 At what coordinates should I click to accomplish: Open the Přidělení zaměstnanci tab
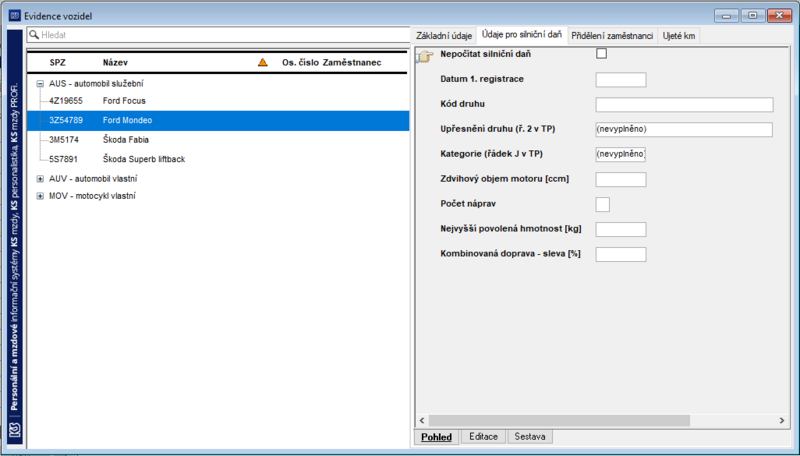point(612,36)
